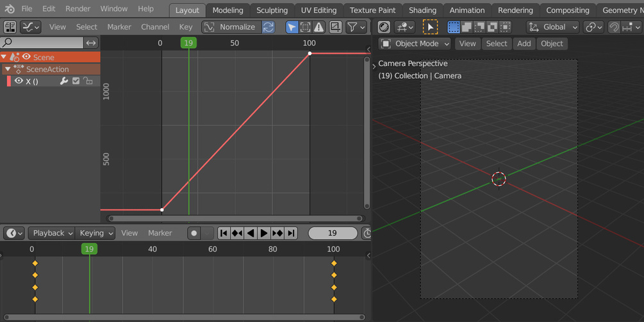Click the modifier wrench on X channel

click(63, 81)
